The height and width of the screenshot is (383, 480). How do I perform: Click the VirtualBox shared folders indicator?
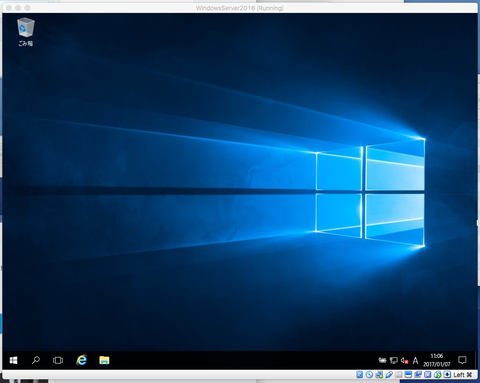click(398, 375)
